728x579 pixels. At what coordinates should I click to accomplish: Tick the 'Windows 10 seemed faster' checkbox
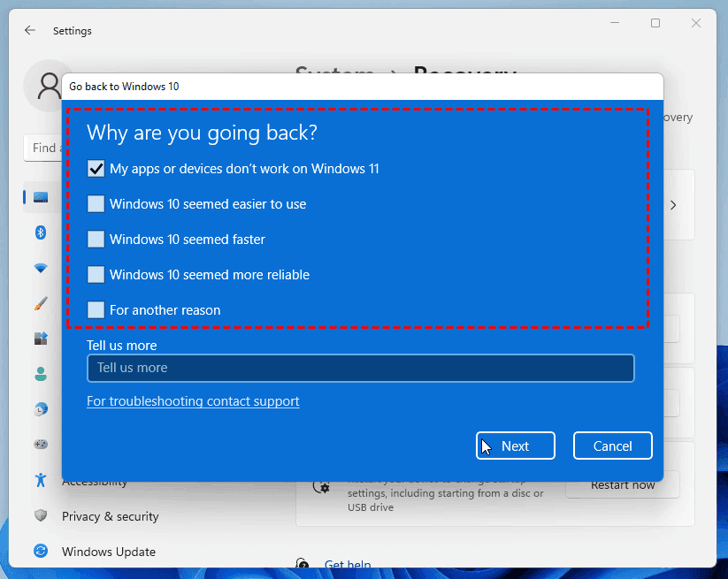click(96, 239)
